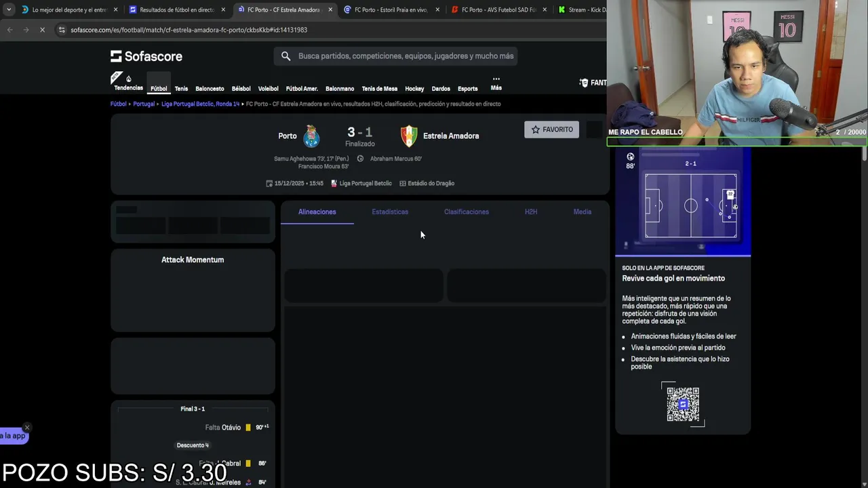Select the Fútbol Amer. sport tab
The height and width of the screenshot is (488, 868).
pos(302,89)
